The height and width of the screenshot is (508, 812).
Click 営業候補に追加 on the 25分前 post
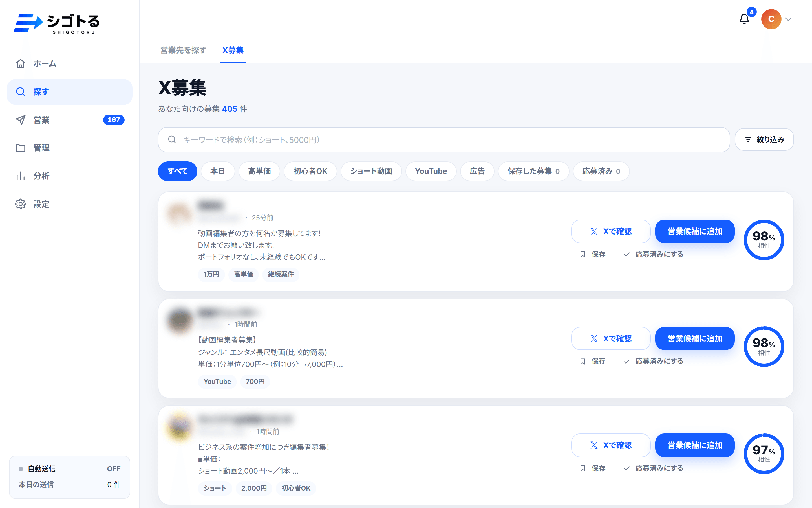[695, 231]
